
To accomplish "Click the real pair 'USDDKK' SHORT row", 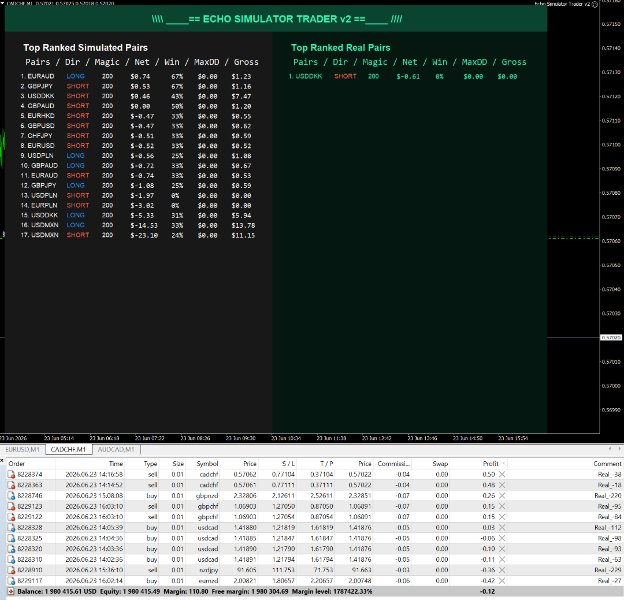I will (x=403, y=76).
